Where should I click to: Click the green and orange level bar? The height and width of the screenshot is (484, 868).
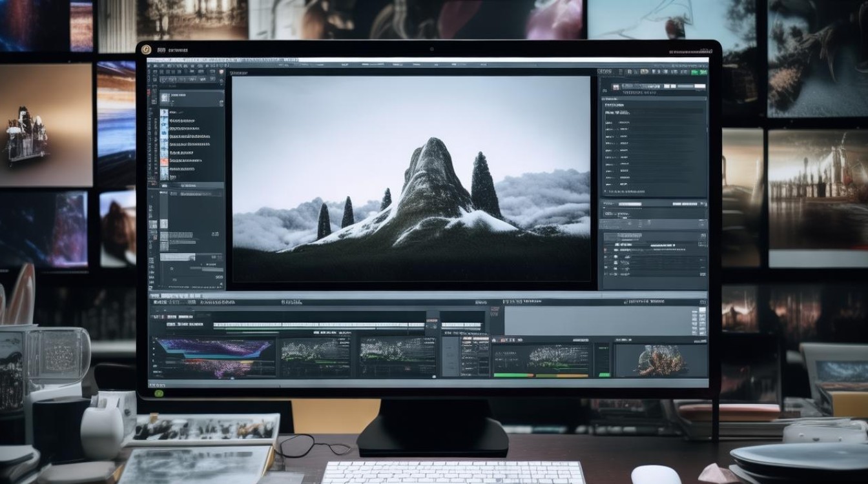[x=541, y=375]
